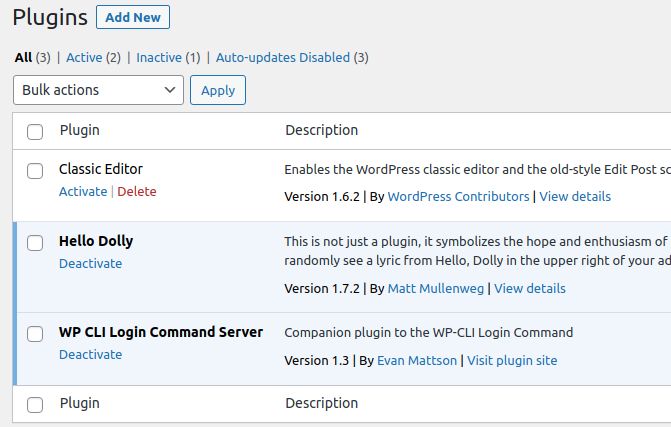Check the Classic Editor checkbox
This screenshot has width=671, height=427.
[35, 170]
